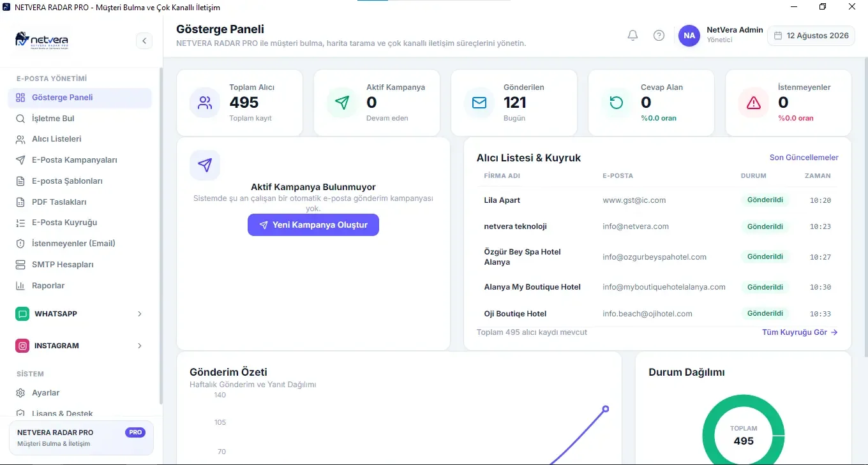The height and width of the screenshot is (465, 868).
Task: Click the PRO badge in sidebar footer
Action: tap(135, 432)
